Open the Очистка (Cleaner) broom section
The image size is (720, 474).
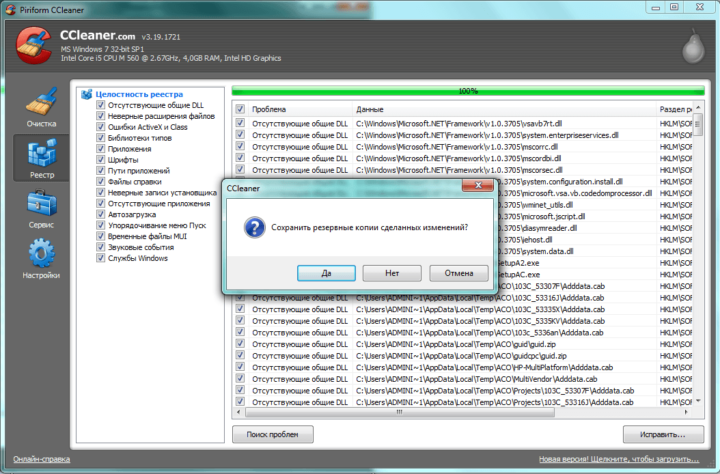(41, 108)
